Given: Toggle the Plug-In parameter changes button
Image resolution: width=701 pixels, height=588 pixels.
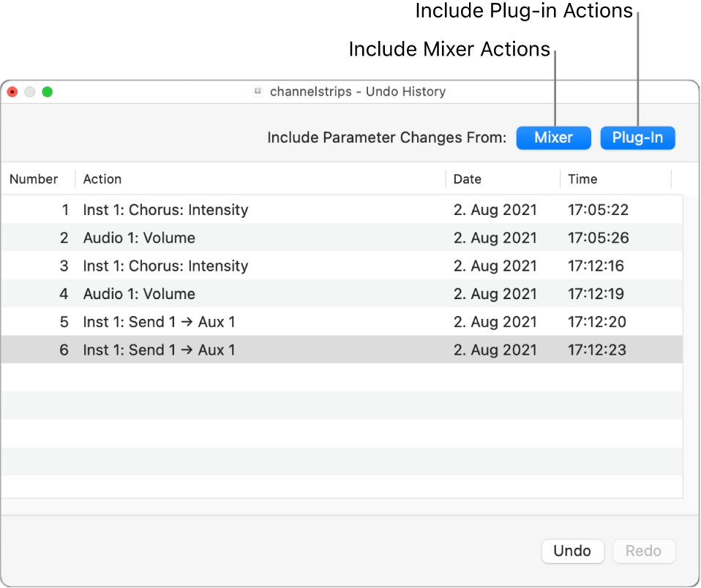Looking at the screenshot, I should click(x=637, y=137).
